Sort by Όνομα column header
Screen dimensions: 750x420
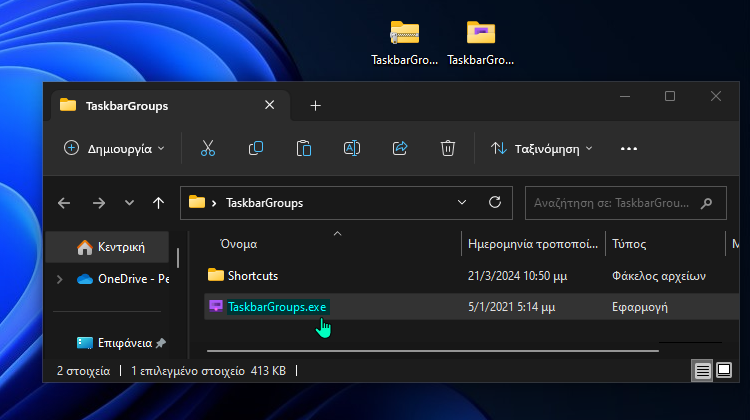coord(238,244)
